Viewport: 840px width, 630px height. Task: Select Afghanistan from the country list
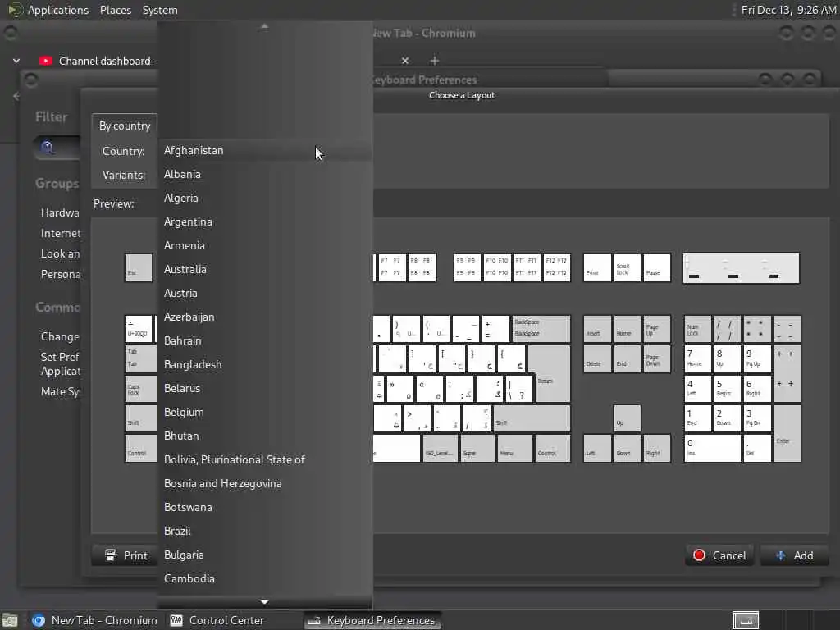click(265, 151)
